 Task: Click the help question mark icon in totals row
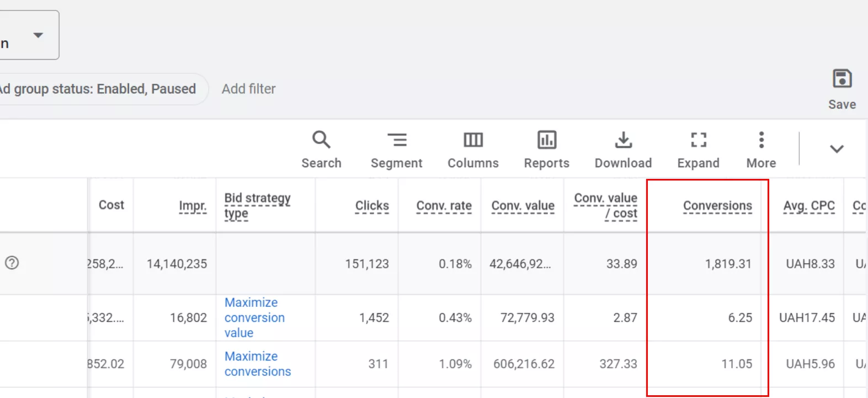click(12, 263)
